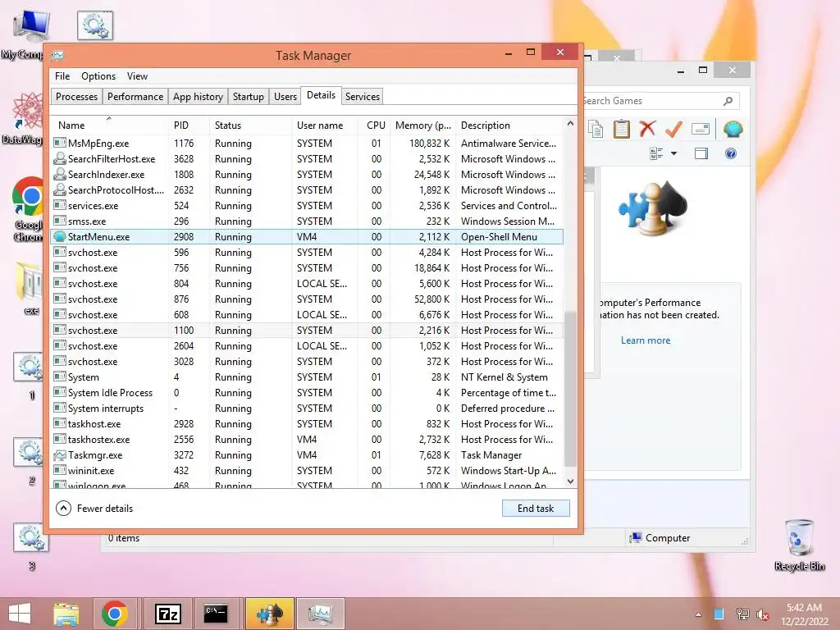Open the Learn more link

(x=646, y=340)
